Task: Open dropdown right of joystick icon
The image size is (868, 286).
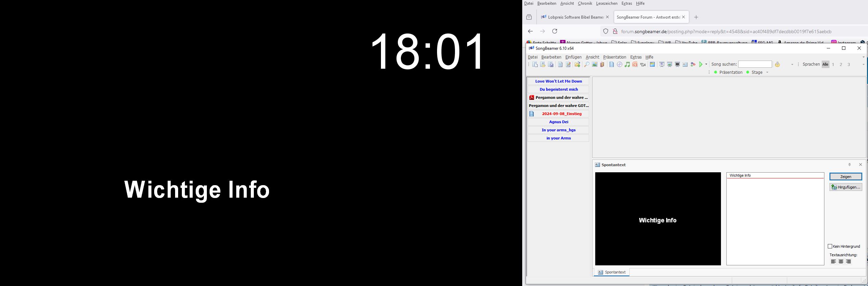Action: 792,65
